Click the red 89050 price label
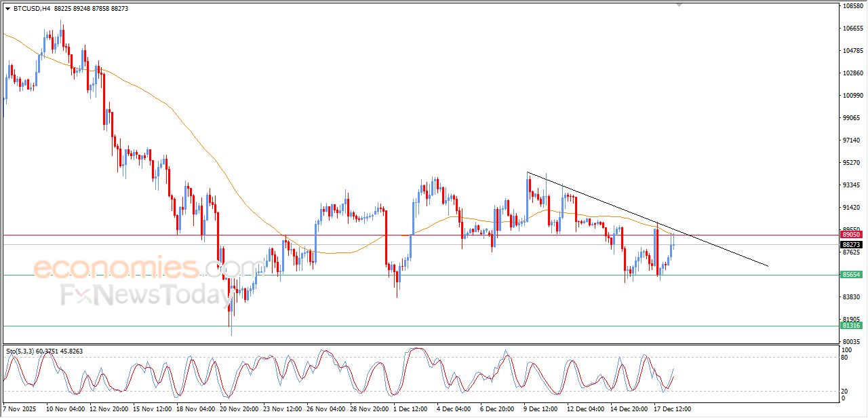The width and height of the screenshot is (868, 418). [851, 235]
